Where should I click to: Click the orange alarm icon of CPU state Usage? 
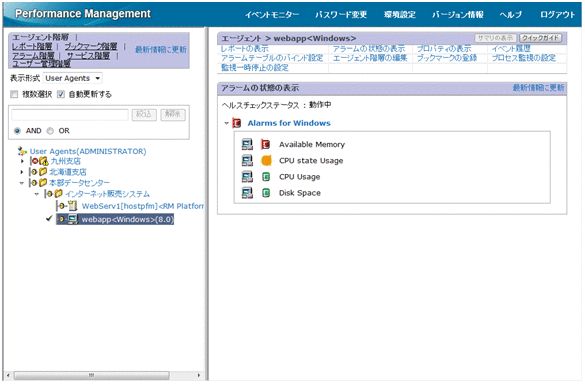click(266, 160)
